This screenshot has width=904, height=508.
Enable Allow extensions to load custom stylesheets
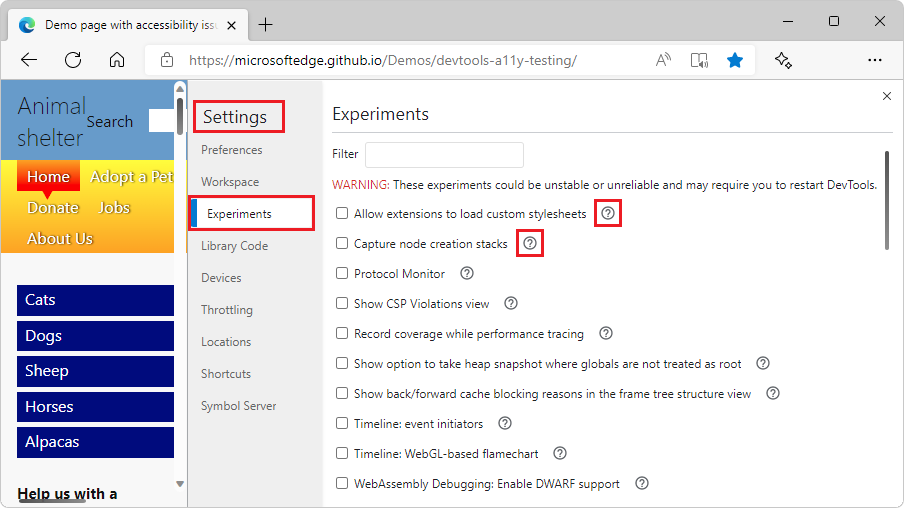click(342, 213)
